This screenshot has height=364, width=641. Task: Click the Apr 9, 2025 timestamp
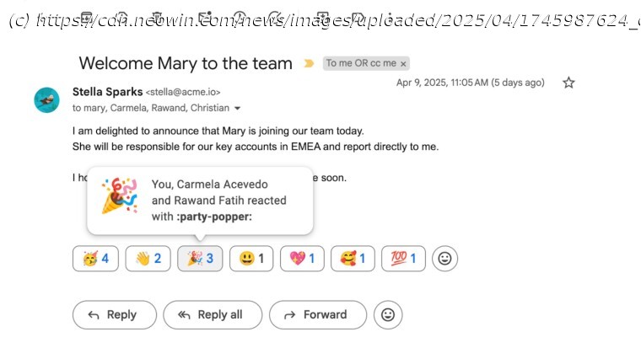[471, 83]
